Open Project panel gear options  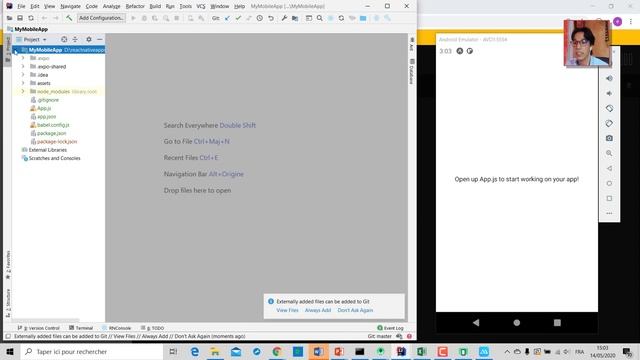pos(89,39)
